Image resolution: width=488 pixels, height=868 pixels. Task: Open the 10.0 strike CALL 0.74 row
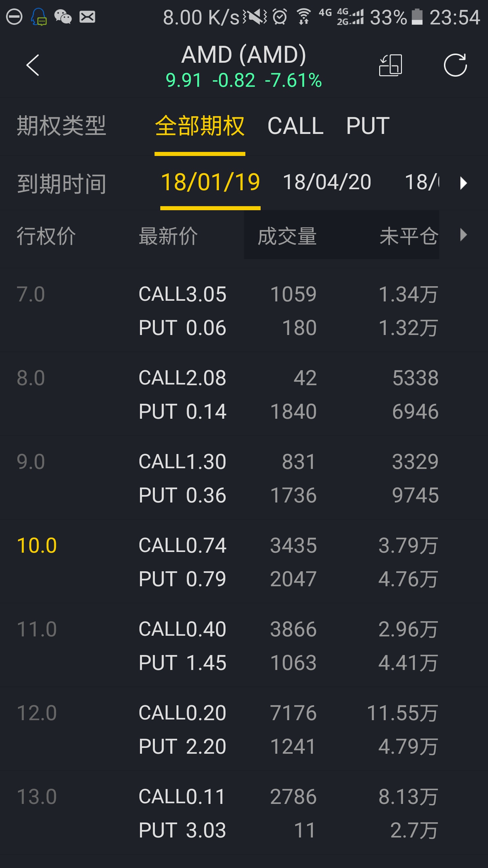tap(244, 545)
